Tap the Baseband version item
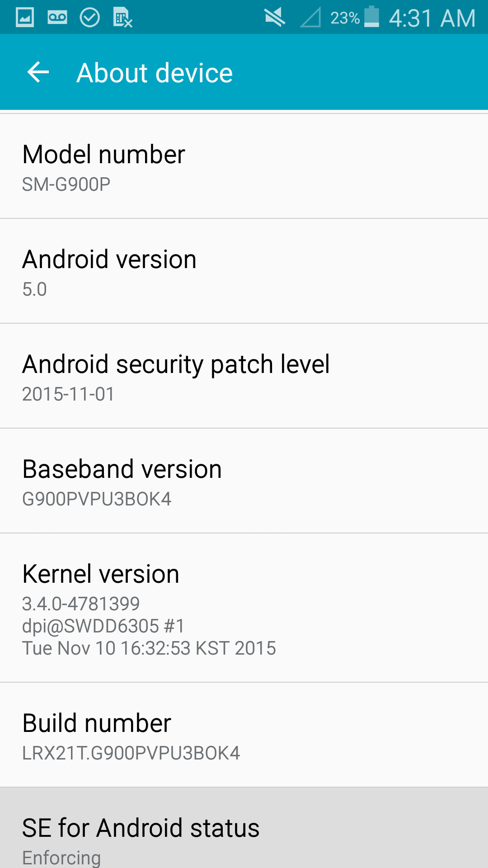This screenshot has width=488, height=868. 244,481
